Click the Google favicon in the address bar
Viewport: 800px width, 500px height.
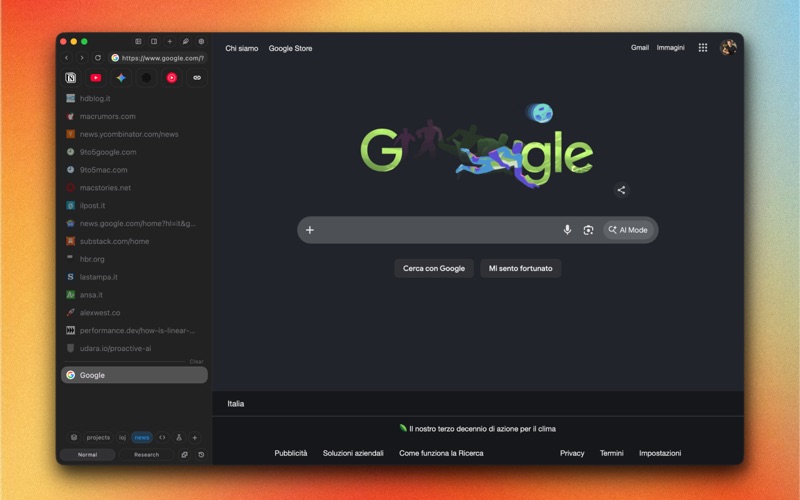(115, 58)
